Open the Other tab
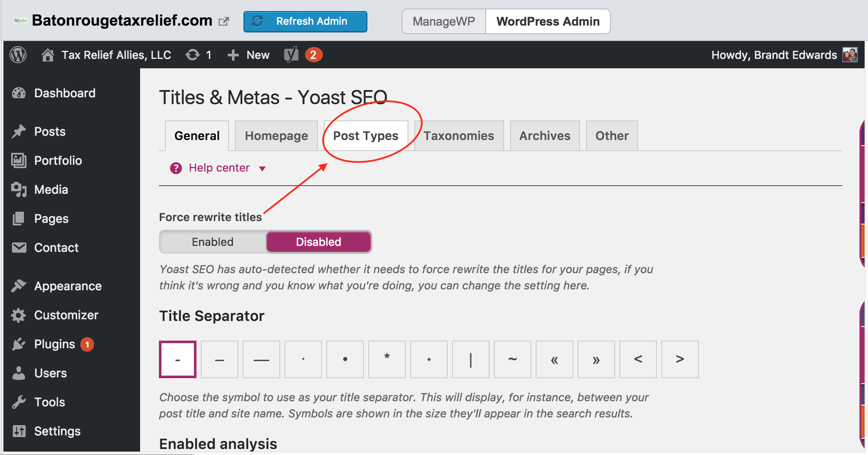 coord(612,136)
